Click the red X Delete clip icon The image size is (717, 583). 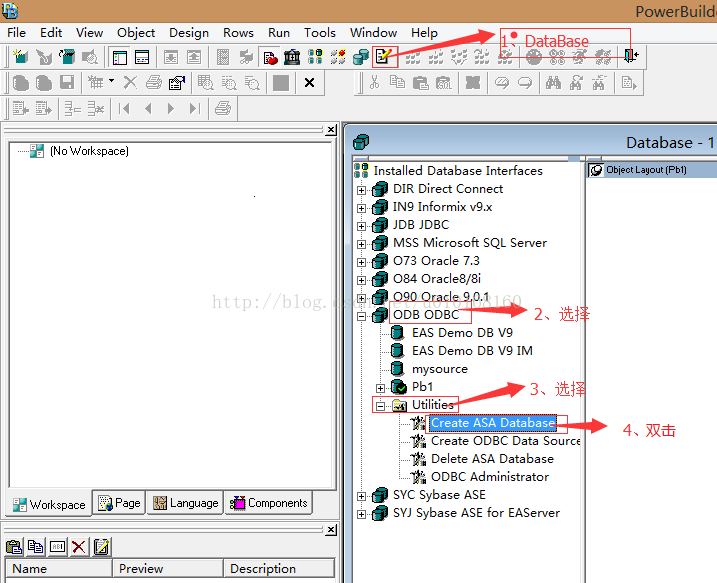(79, 546)
